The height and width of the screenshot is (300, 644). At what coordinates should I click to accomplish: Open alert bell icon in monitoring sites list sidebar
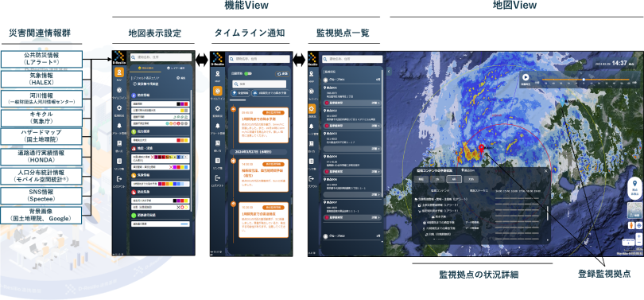pos(312,126)
